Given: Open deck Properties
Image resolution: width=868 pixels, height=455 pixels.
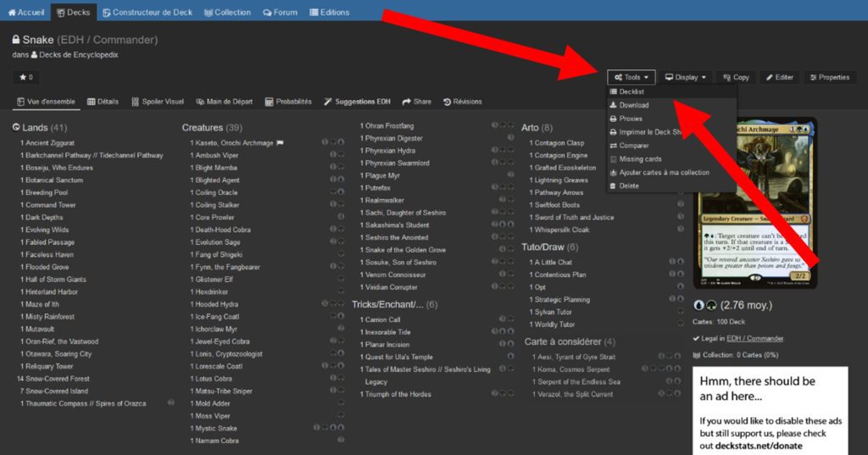Looking at the screenshot, I should pyautogui.click(x=829, y=77).
